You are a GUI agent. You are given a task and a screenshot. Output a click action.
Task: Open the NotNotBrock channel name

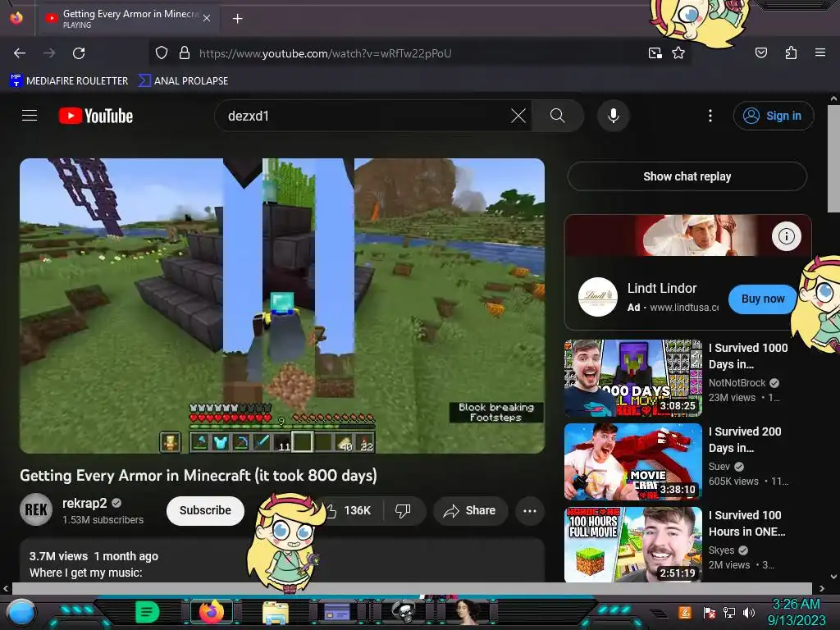tap(737, 382)
